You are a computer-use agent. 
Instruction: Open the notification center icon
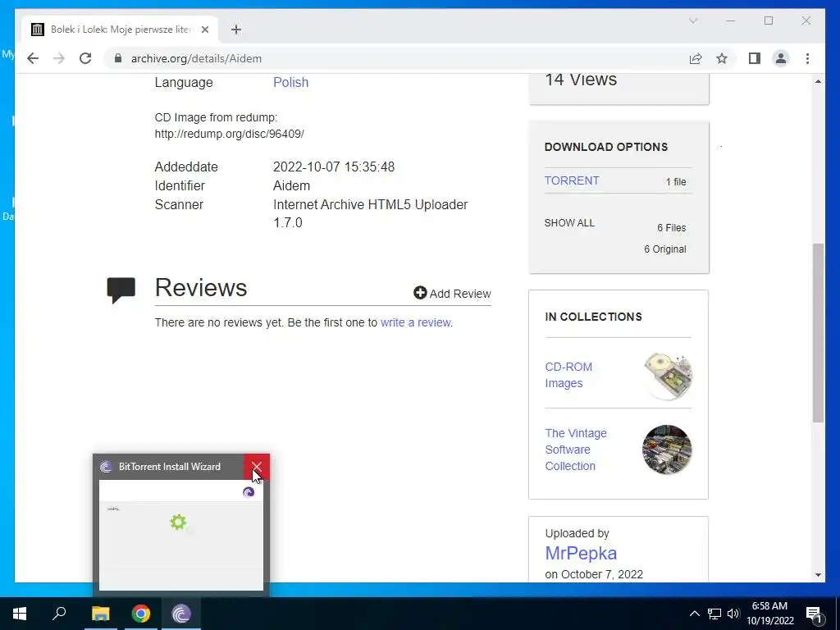814,614
